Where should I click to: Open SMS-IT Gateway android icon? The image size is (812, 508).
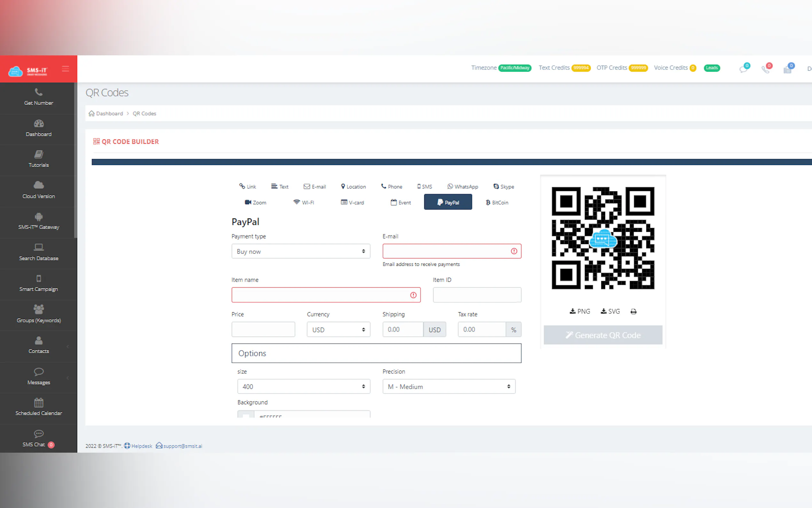39,217
